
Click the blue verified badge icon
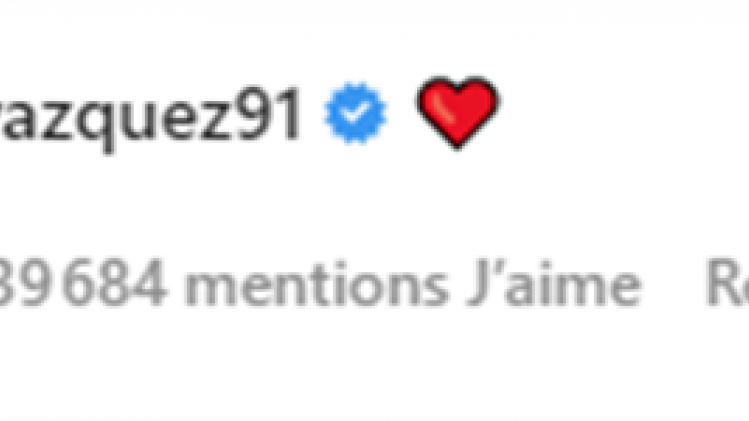coord(355,113)
